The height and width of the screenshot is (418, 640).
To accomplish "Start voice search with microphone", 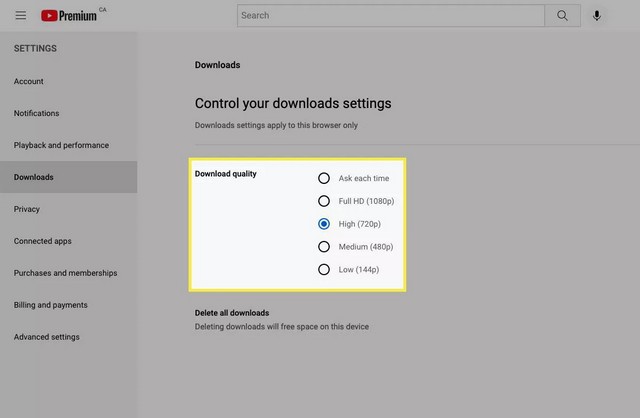I will coord(597,16).
